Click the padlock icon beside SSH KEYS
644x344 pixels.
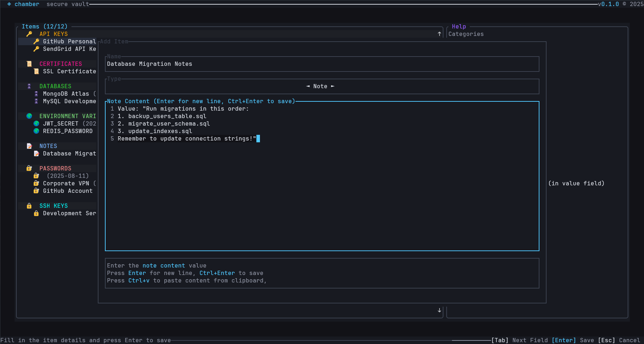coord(29,206)
